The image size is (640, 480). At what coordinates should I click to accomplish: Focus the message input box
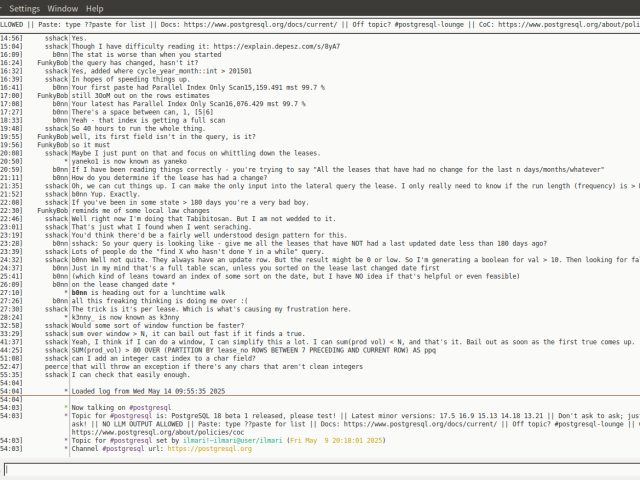[x=320, y=468]
